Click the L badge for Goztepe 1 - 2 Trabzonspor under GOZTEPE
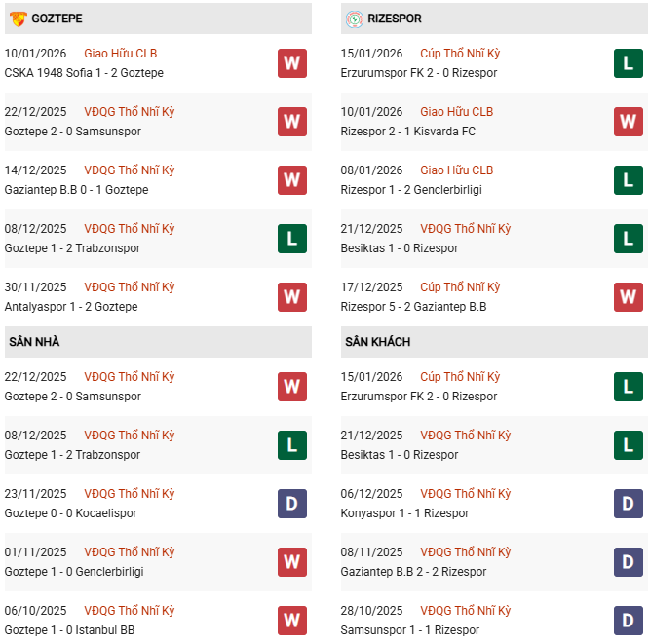Image resolution: width=649 pixels, height=644 pixels. 291,239
